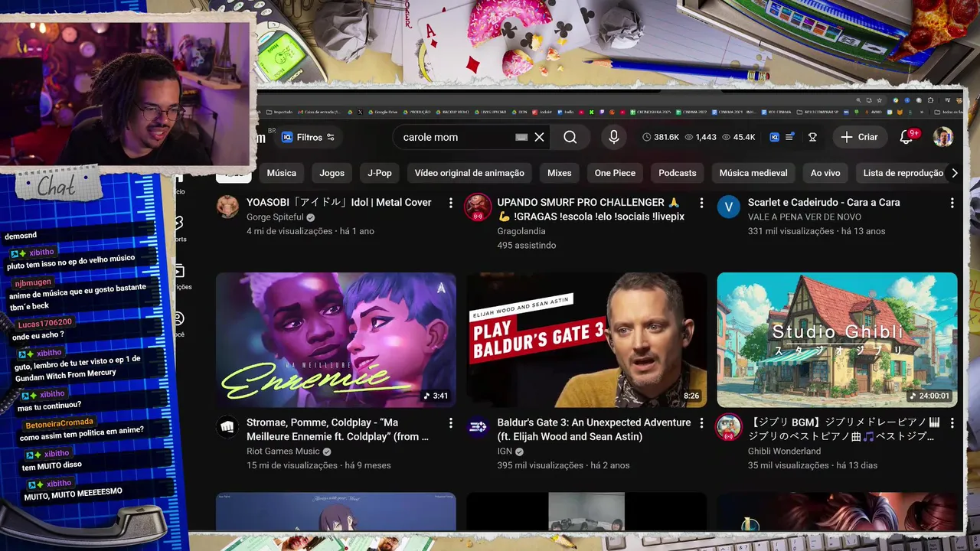Select the Ao vivo filter chip
980x551 pixels.
point(825,173)
